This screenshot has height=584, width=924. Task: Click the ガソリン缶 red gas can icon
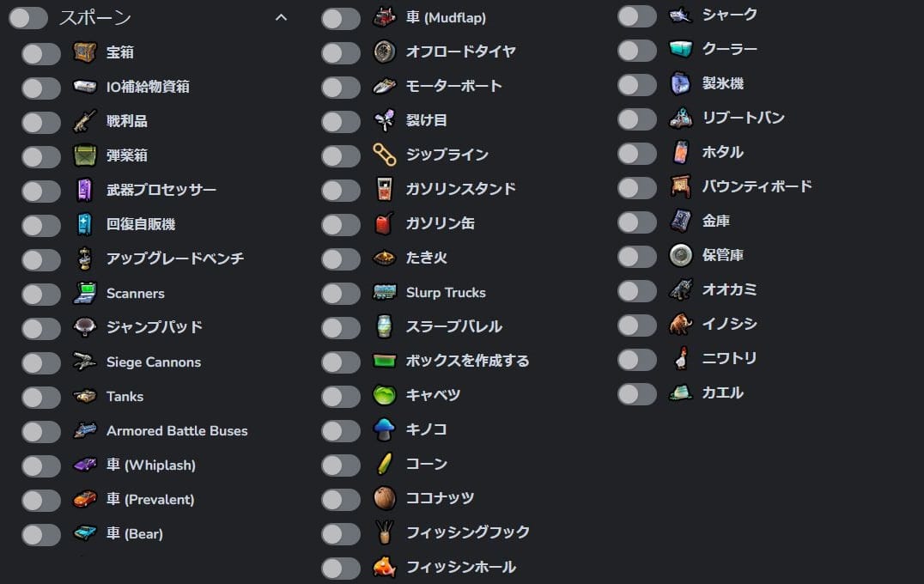(x=384, y=223)
